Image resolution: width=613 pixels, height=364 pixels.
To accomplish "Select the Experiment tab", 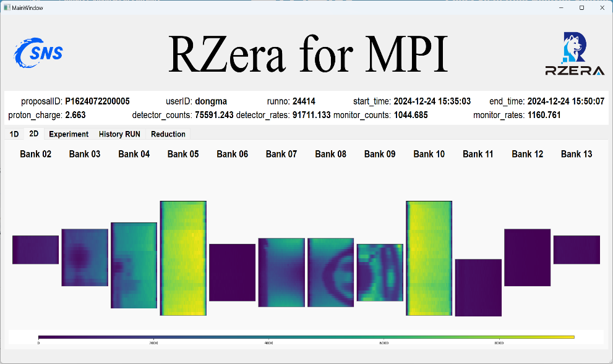I will pos(69,134).
